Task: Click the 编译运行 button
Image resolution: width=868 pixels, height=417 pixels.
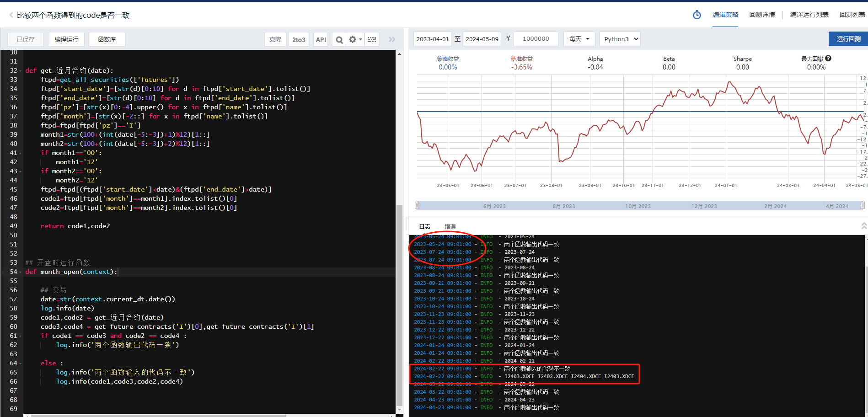Action: click(66, 39)
